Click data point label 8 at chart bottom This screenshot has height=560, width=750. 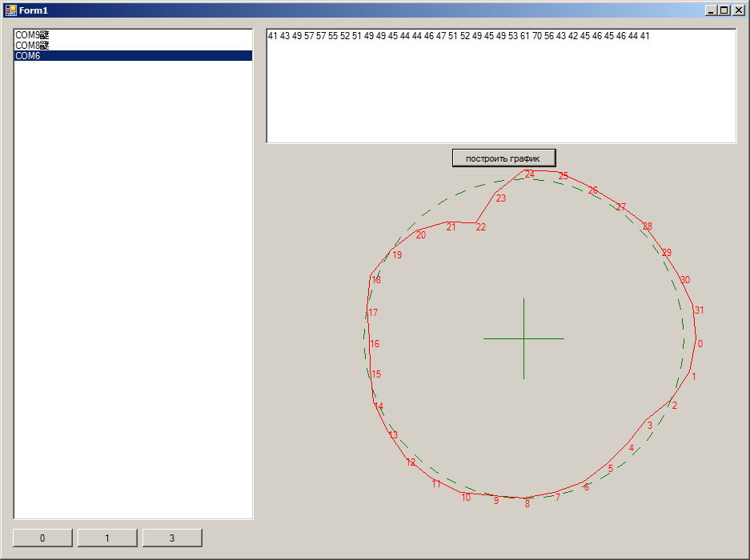527,503
